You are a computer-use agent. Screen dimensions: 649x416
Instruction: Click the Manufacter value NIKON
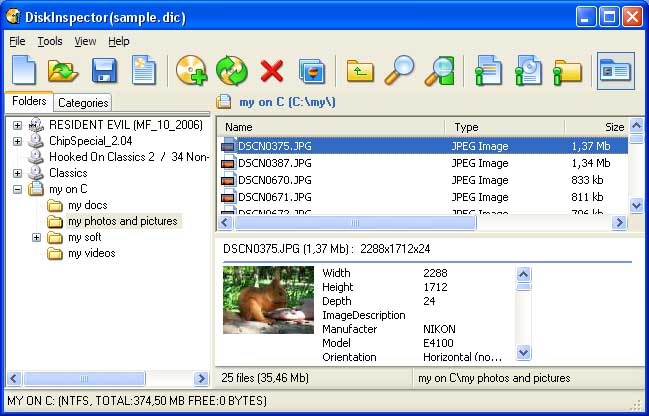[439, 329]
